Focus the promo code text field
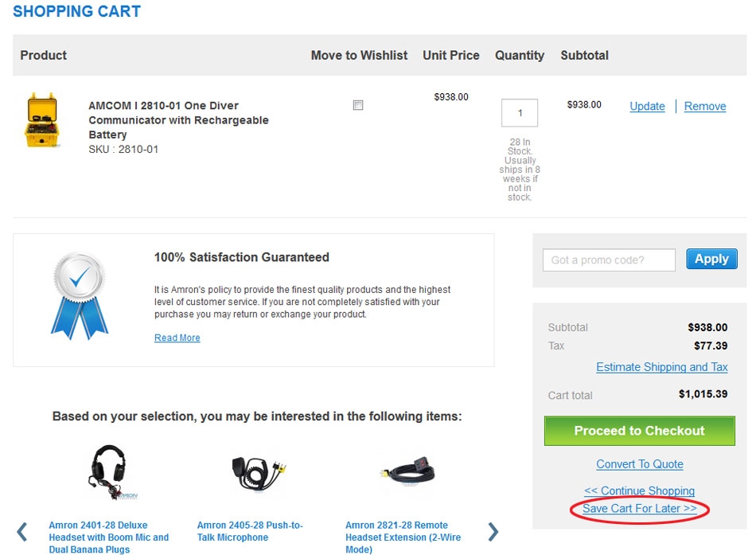 pyautogui.click(x=609, y=260)
